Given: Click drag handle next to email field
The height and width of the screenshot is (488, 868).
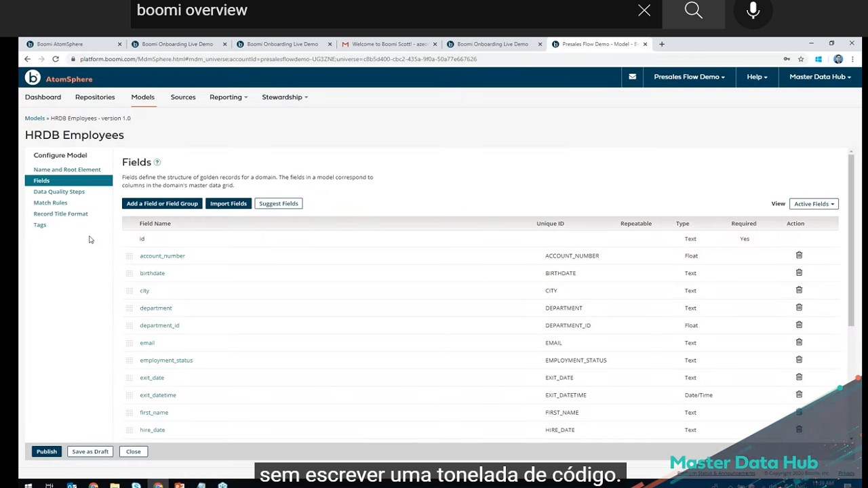Looking at the screenshot, I should click(130, 343).
